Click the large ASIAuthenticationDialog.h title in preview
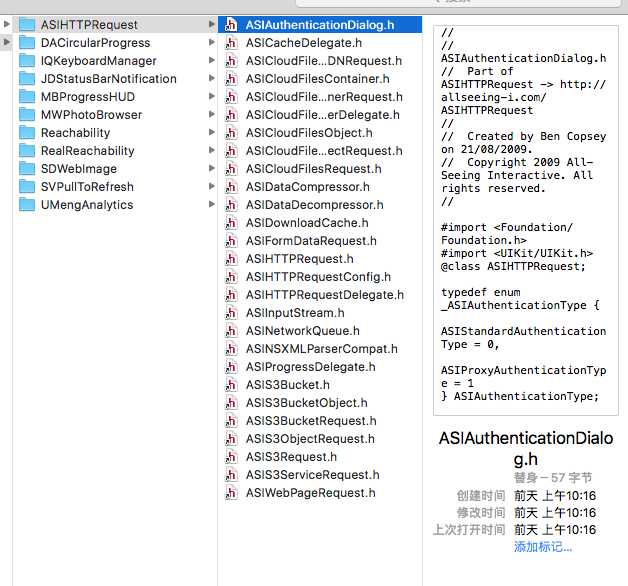628x586 pixels. [x=526, y=449]
